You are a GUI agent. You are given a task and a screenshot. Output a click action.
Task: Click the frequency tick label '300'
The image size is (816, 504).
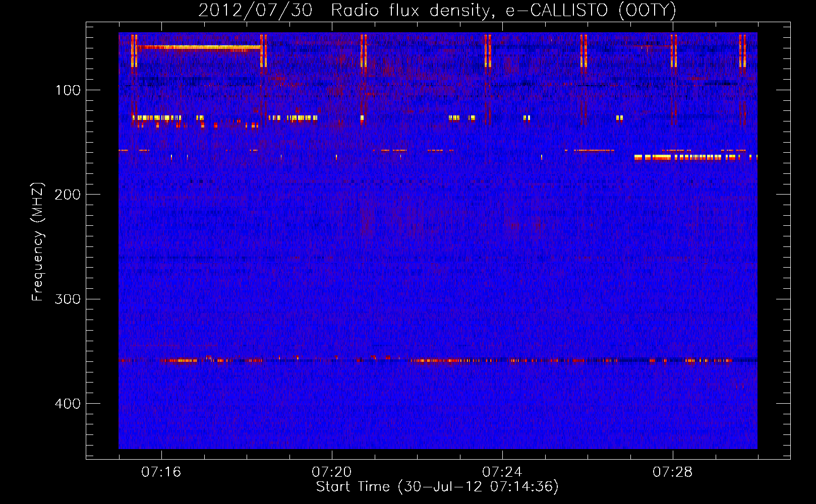[68, 299]
